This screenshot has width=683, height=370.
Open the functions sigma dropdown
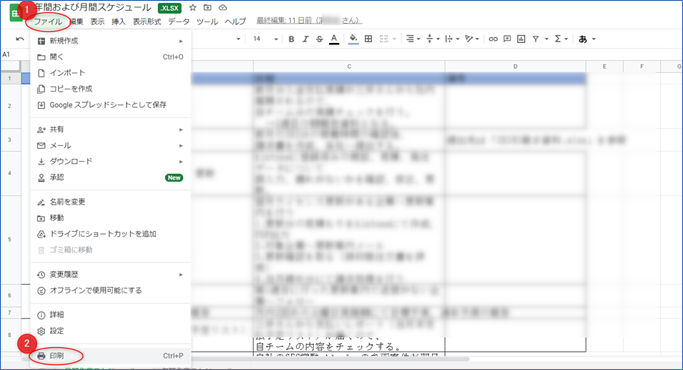561,39
